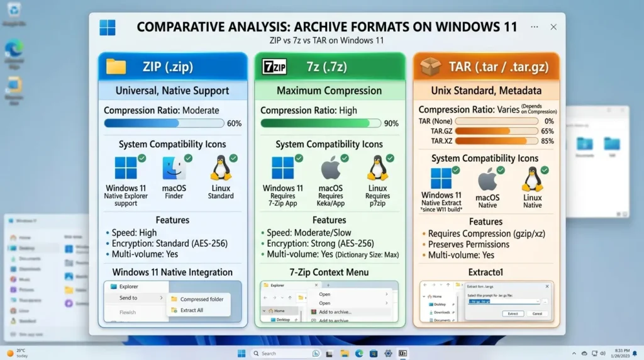Click green checkmark on 7z Linux penguin
644x360 pixels.
point(390,158)
